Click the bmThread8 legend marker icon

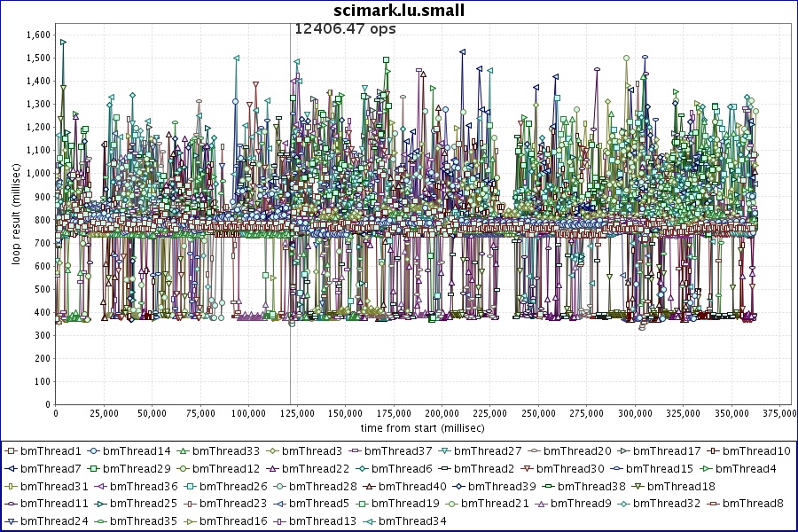714,504
